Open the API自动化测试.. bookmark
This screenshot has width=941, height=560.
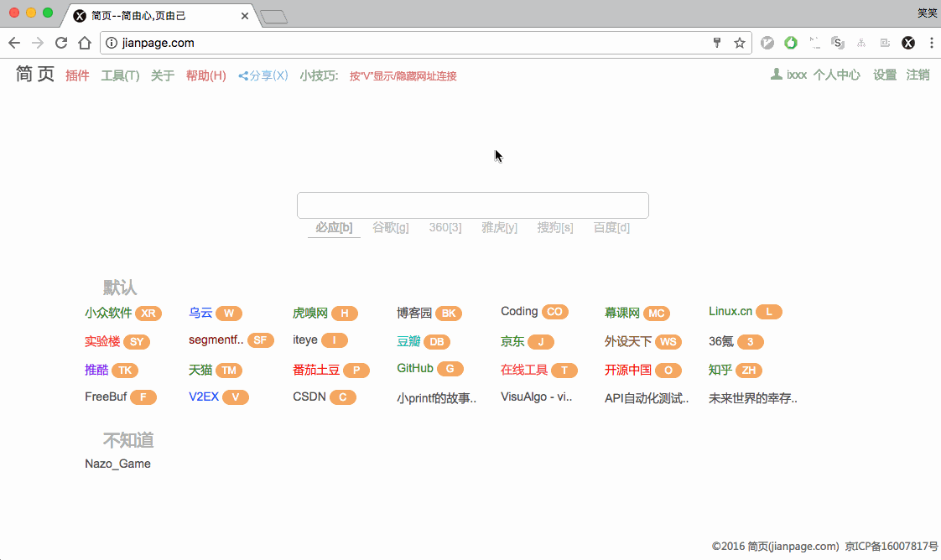[x=647, y=399]
